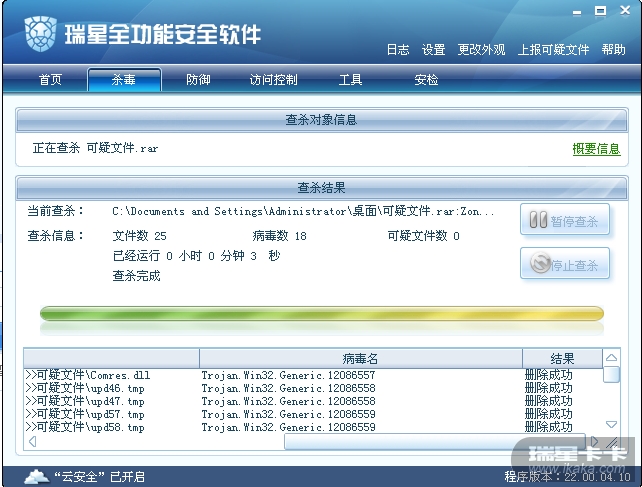Open the 工具 tab

(350, 79)
